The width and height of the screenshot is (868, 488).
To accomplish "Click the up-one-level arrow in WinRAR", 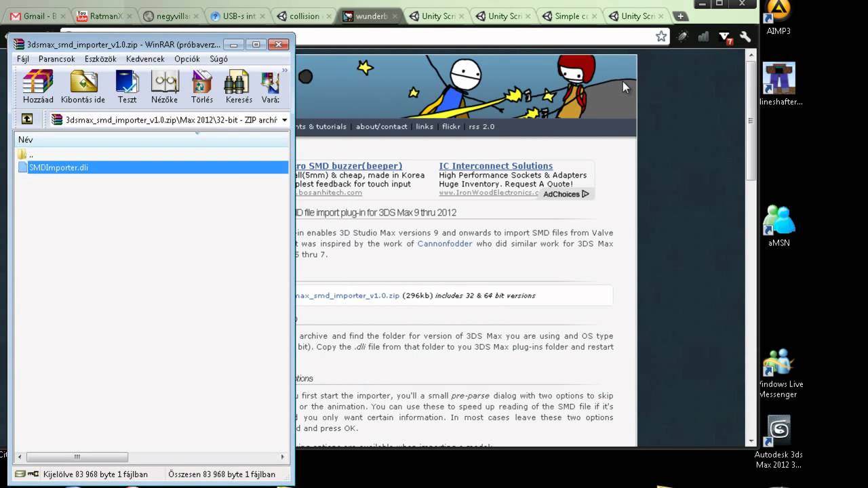I will click(27, 119).
